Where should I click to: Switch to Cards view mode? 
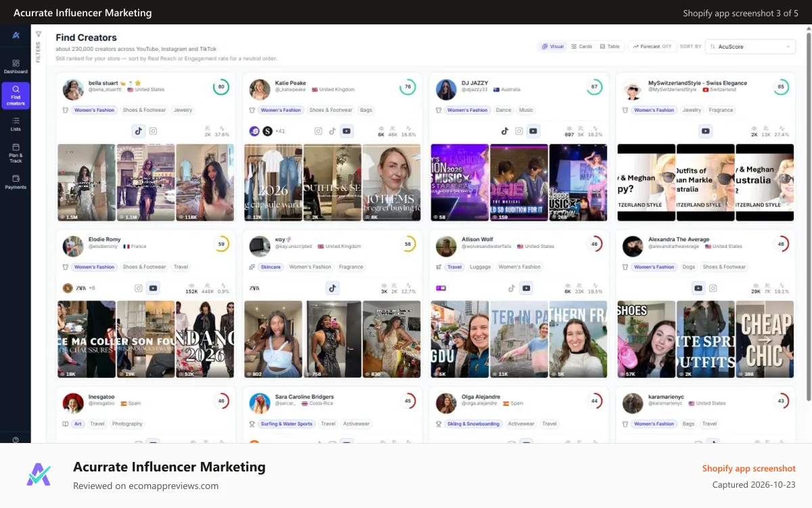coord(582,47)
